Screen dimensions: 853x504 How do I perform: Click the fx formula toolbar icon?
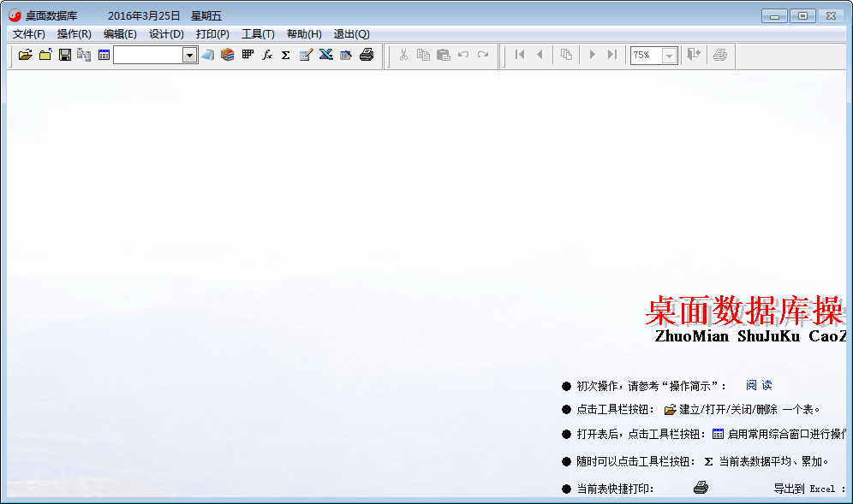267,55
